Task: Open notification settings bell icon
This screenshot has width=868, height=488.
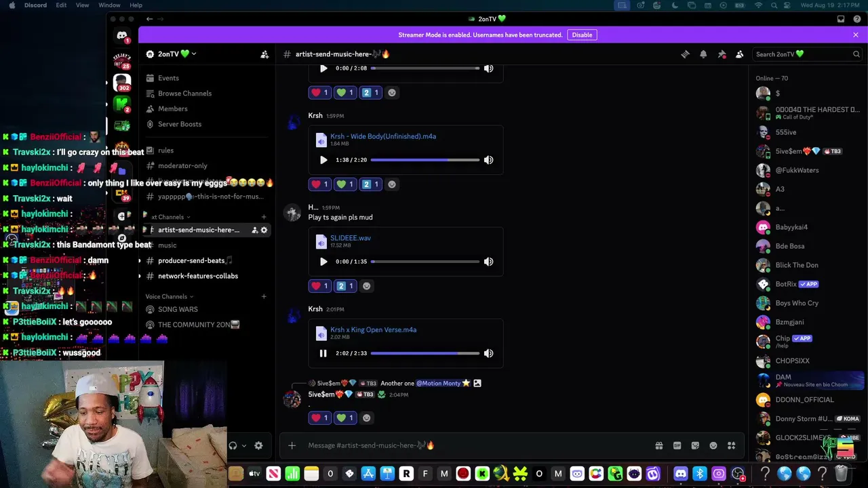Action: pyautogui.click(x=703, y=54)
